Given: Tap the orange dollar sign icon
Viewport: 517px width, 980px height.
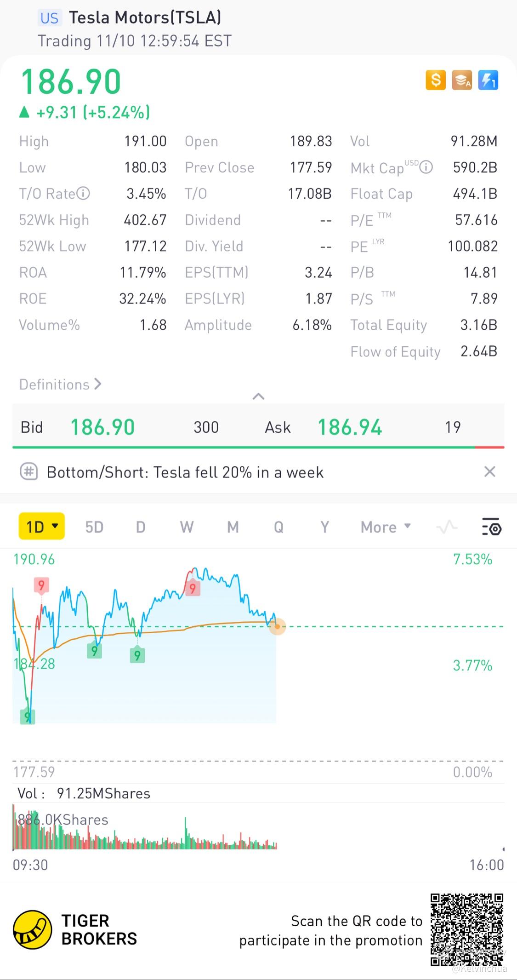Looking at the screenshot, I should pyautogui.click(x=436, y=80).
